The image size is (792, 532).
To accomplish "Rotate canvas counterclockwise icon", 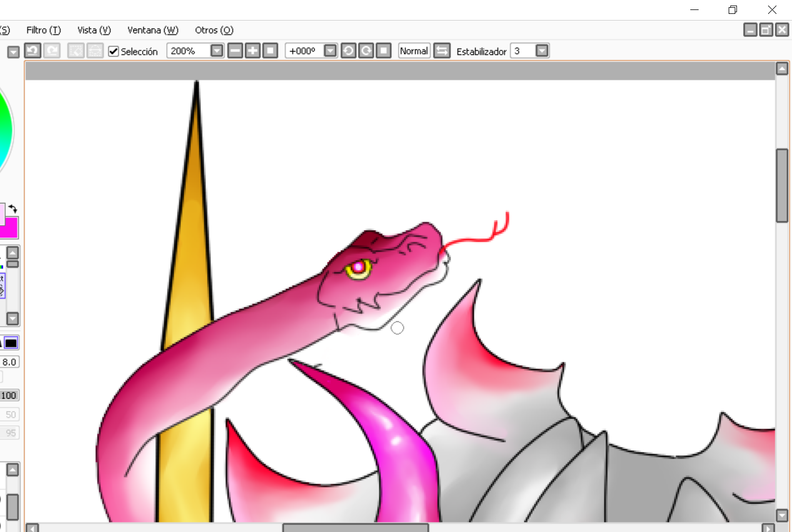I will (x=348, y=51).
